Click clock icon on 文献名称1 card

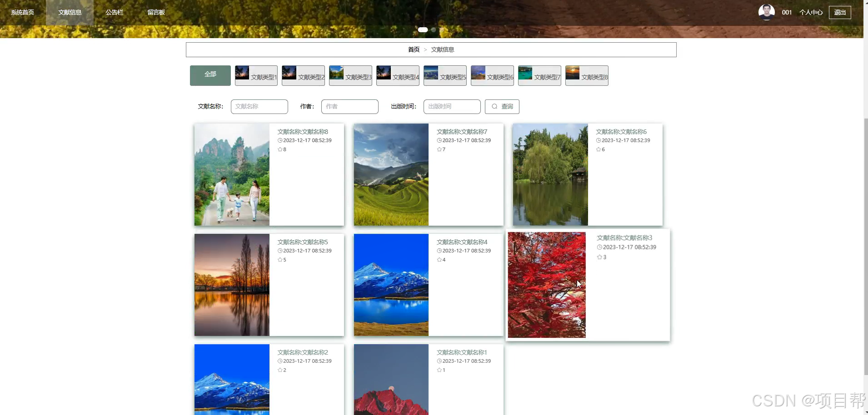(439, 361)
